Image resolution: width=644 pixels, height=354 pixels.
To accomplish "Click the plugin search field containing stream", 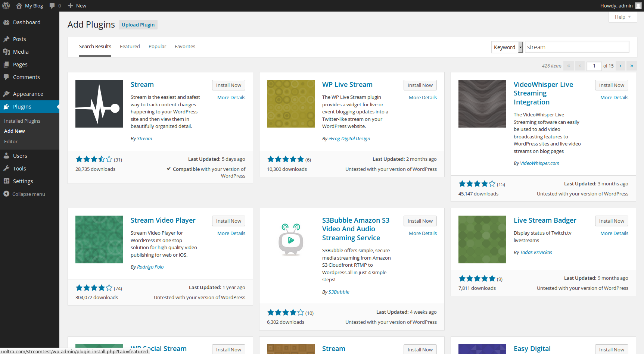I will [x=577, y=47].
